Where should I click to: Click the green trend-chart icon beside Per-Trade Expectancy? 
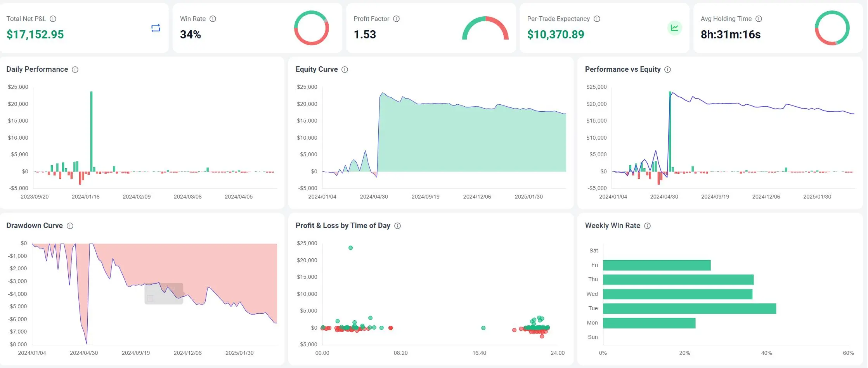(x=675, y=28)
